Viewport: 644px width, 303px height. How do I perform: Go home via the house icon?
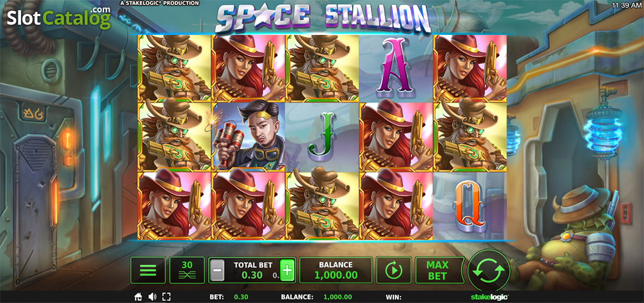coord(138,297)
